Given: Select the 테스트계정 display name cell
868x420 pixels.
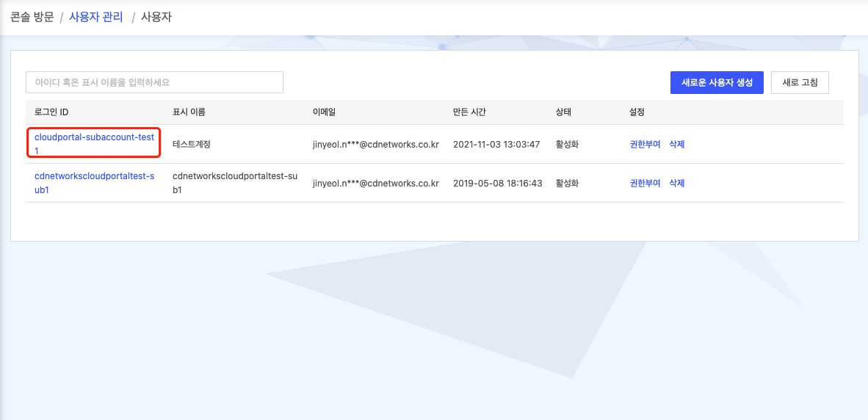Looking at the screenshot, I should point(192,144).
